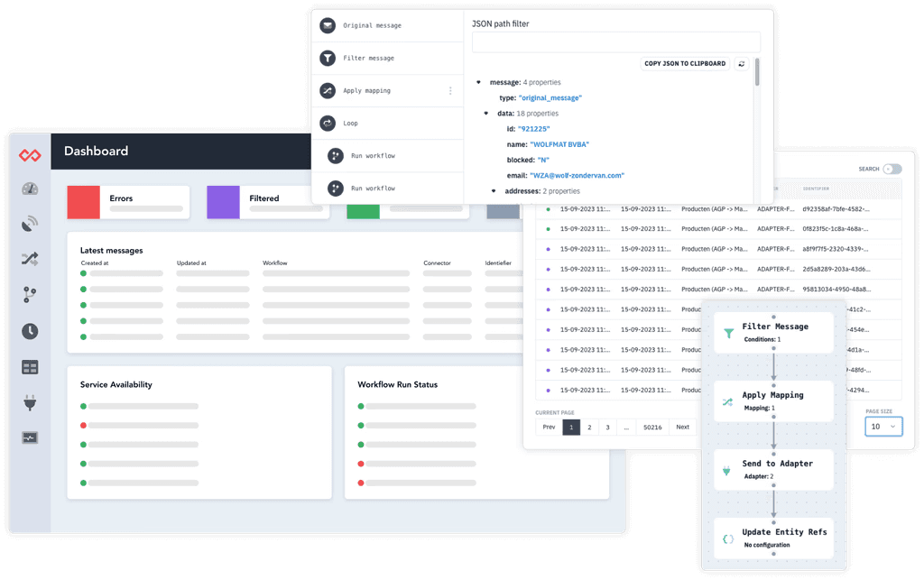Click the refresh icon beside Copy JSON
924x580 pixels.
tap(742, 64)
